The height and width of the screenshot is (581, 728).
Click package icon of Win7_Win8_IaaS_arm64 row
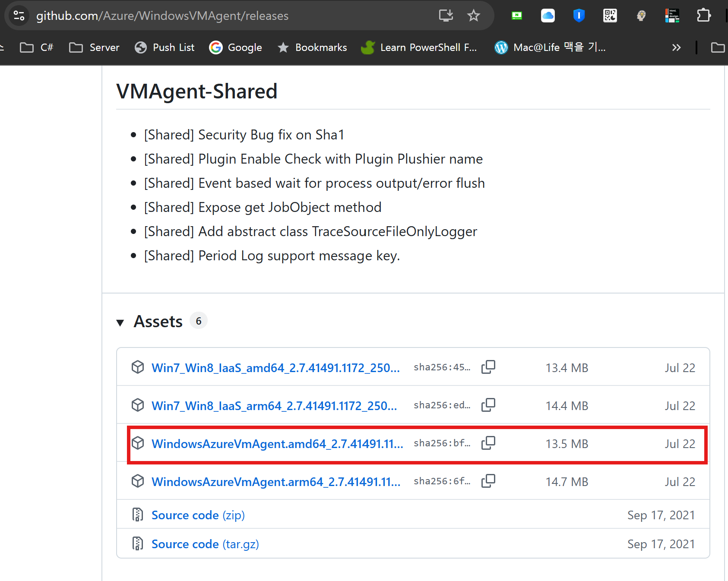(x=138, y=405)
